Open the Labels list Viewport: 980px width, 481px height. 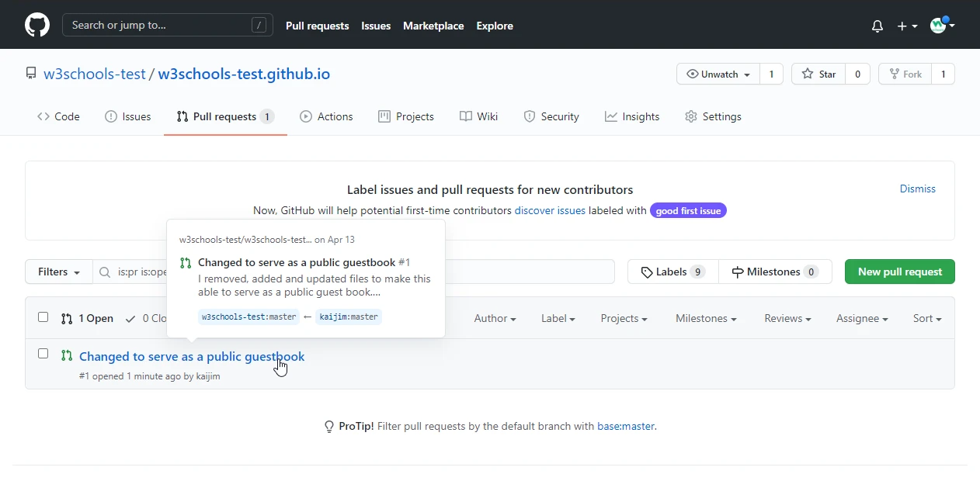[672, 272]
